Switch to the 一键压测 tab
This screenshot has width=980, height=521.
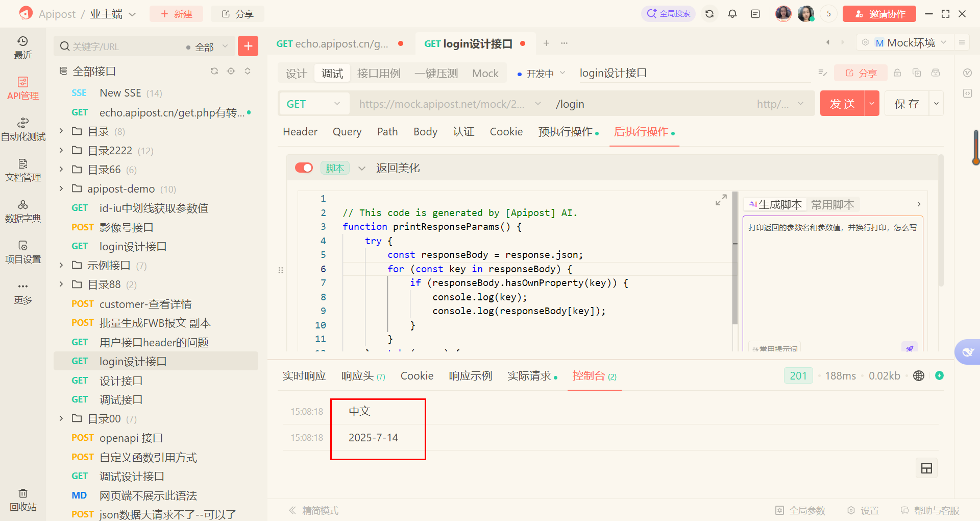point(436,73)
